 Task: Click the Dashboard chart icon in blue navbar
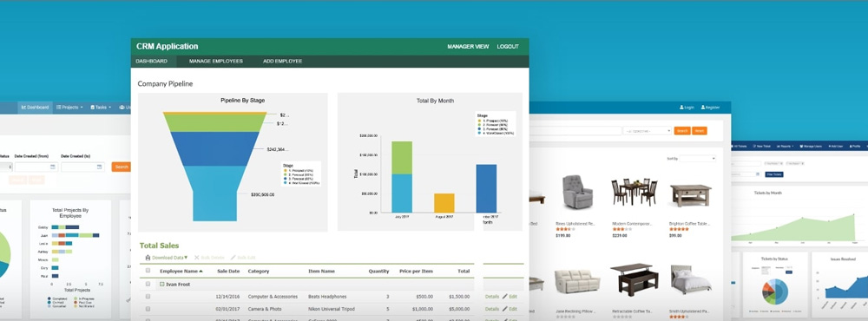(x=23, y=108)
